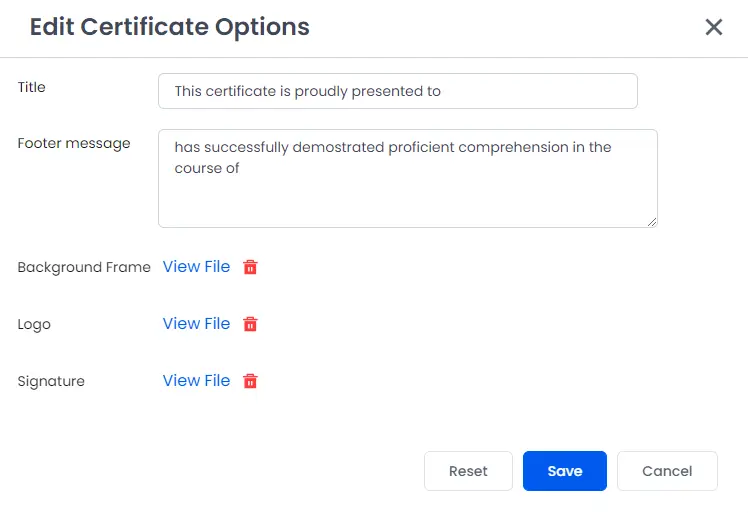Click the Title field label

click(x=31, y=87)
